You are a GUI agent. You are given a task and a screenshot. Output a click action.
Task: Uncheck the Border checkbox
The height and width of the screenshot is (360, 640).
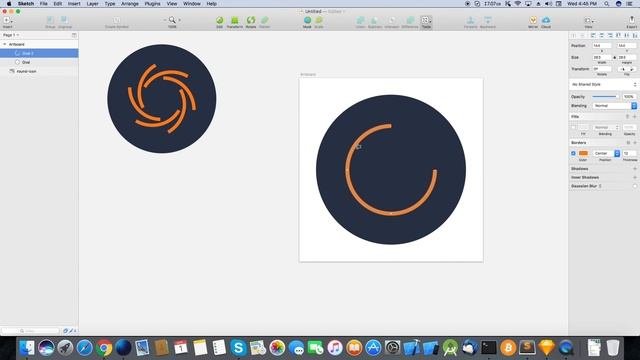(573, 153)
